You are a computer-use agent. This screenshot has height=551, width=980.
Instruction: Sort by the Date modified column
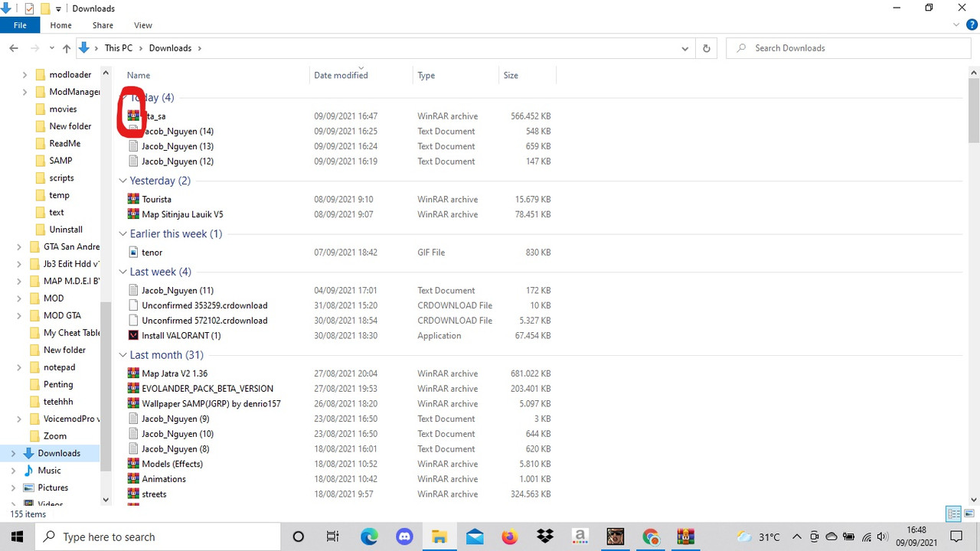pyautogui.click(x=341, y=75)
